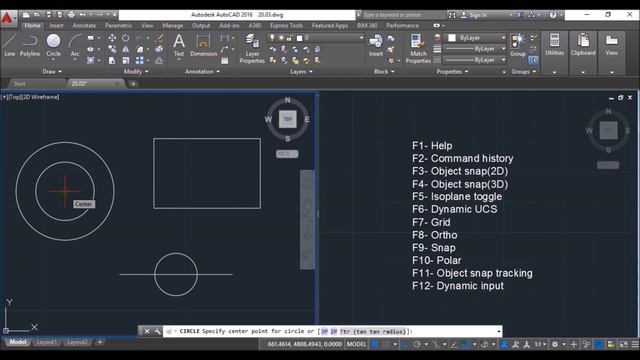Viewport: 640px width, 360px height.
Task: Click the Table icon in Annotation panel
Action: pos(224,61)
